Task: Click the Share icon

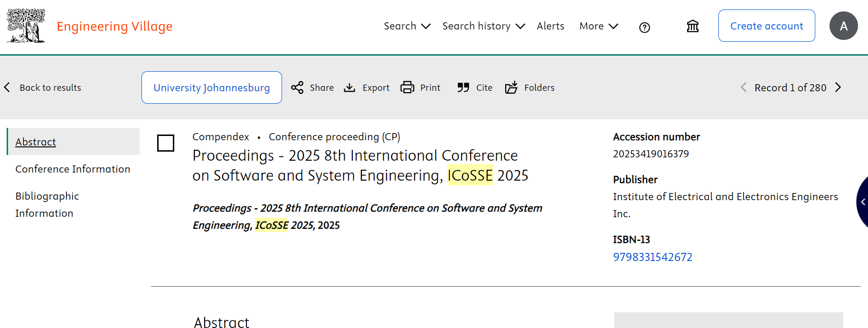Action: 297,87
